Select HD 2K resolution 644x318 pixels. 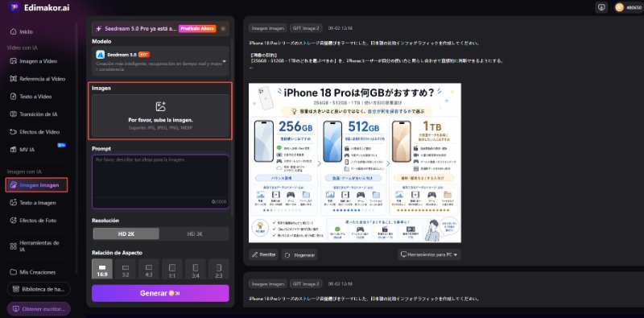point(126,233)
